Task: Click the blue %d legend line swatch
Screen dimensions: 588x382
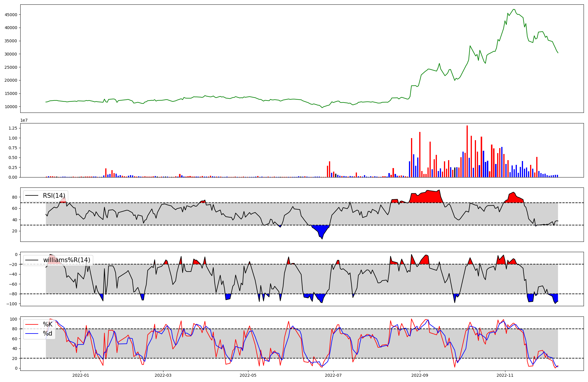Action: click(32, 334)
